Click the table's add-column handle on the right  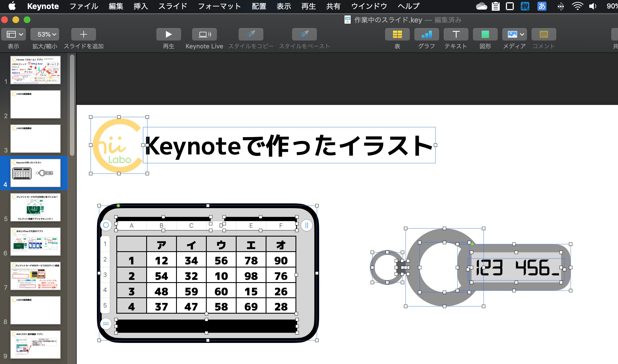pyautogui.click(x=306, y=225)
